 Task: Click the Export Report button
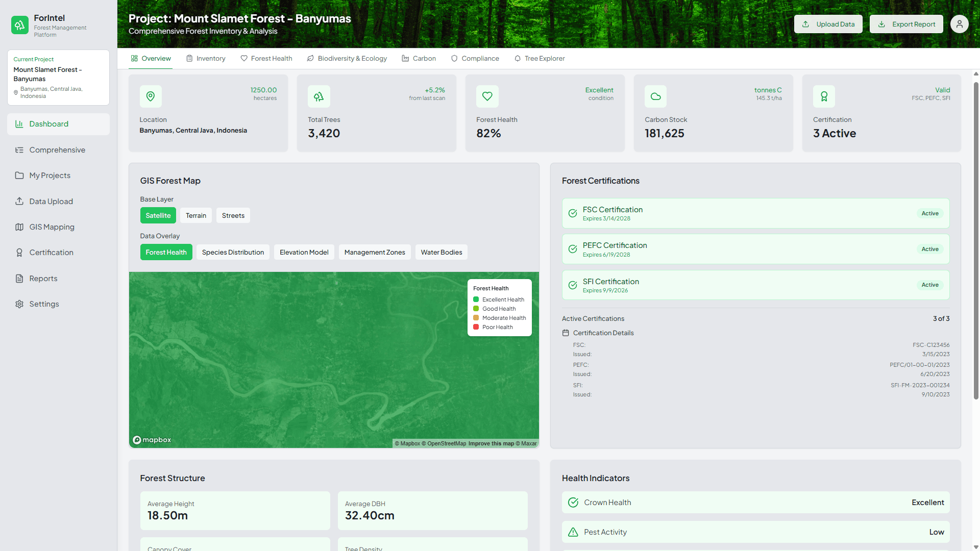pyautogui.click(x=906, y=24)
